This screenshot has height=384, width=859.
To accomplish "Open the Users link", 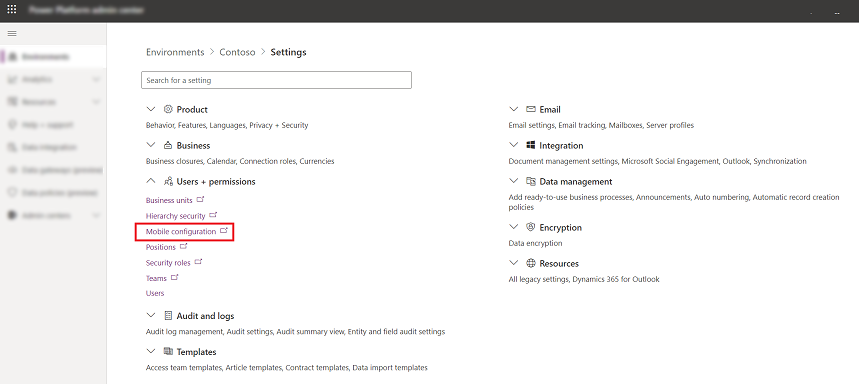I will (155, 293).
